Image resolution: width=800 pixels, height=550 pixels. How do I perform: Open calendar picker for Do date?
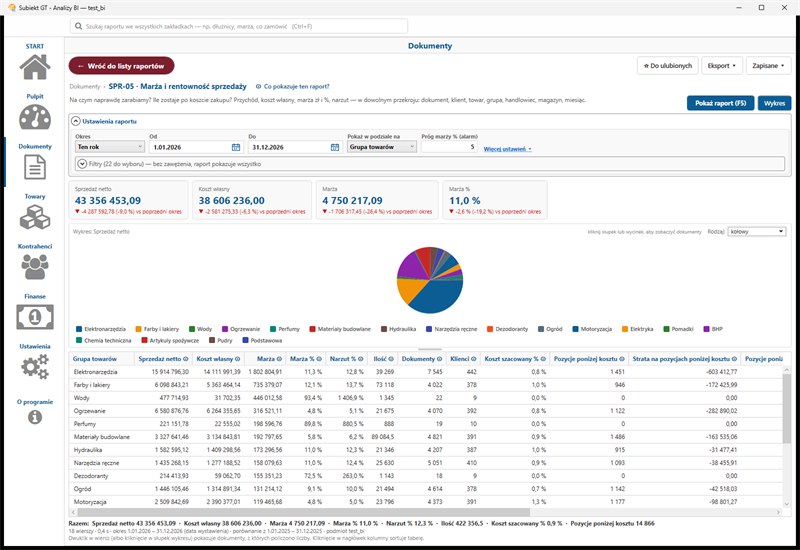tap(335, 147)
